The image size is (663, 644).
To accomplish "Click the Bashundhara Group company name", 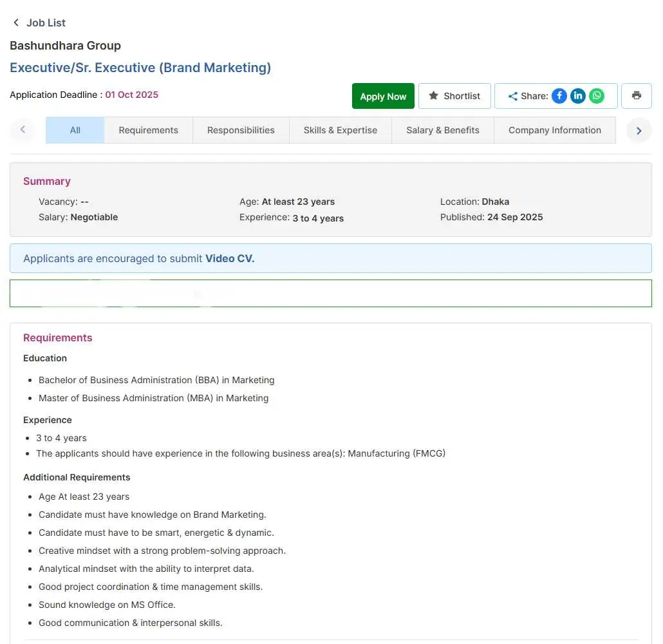I will pos(65,46).
